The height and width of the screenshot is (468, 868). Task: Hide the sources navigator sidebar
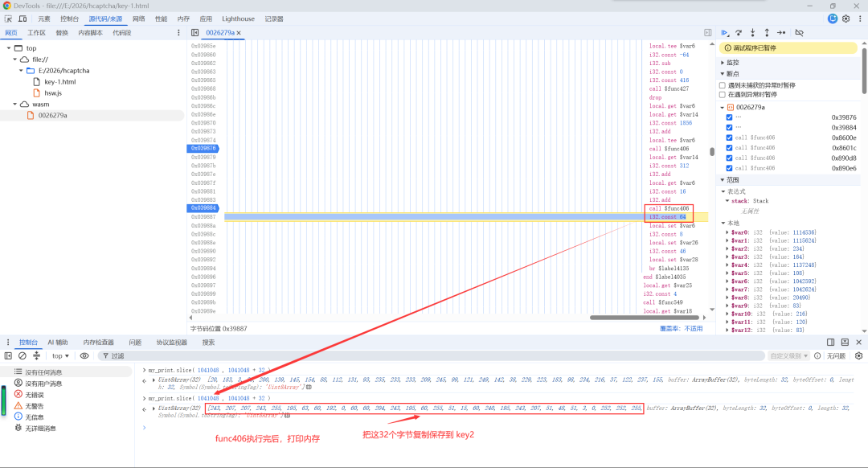point(194,33)
